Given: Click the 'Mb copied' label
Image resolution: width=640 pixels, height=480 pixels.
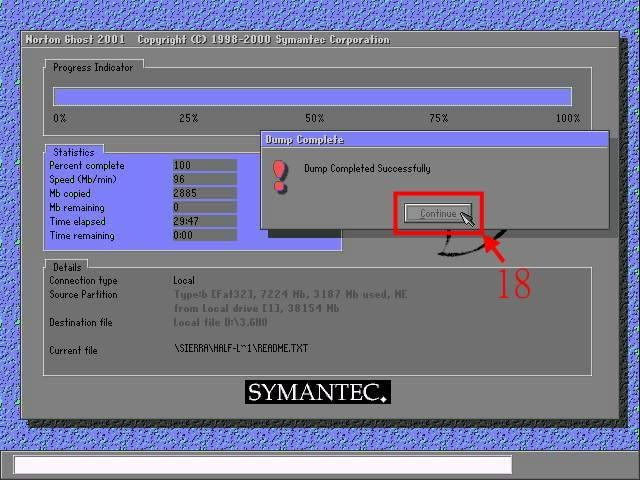Looking at the screenshot, I should pos(70,193).
